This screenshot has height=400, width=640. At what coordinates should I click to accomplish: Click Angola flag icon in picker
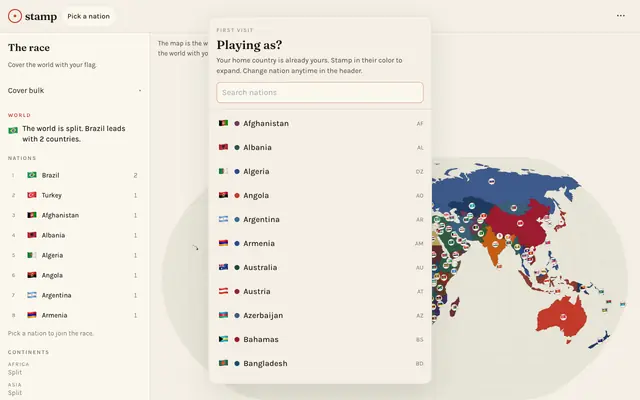(x=223, y=195)
